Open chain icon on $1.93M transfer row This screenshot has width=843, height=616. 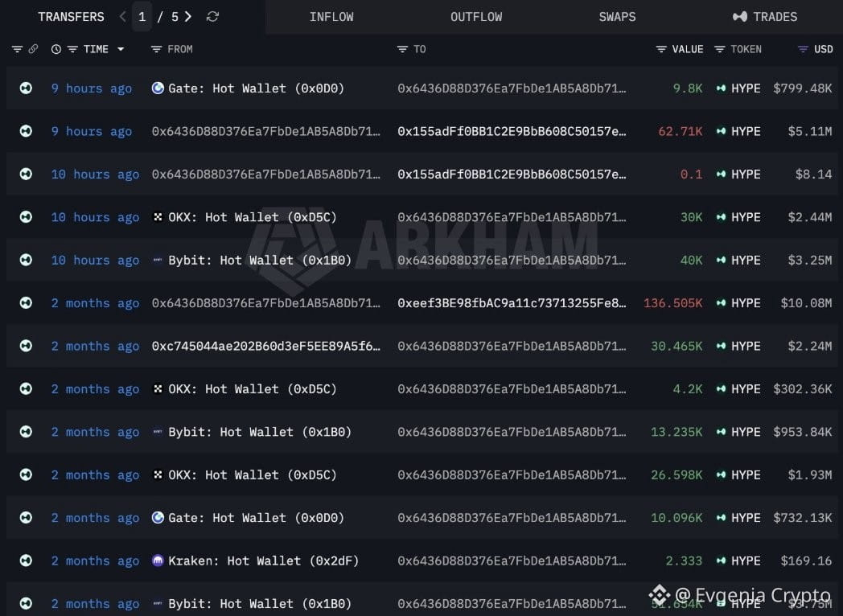26,474
